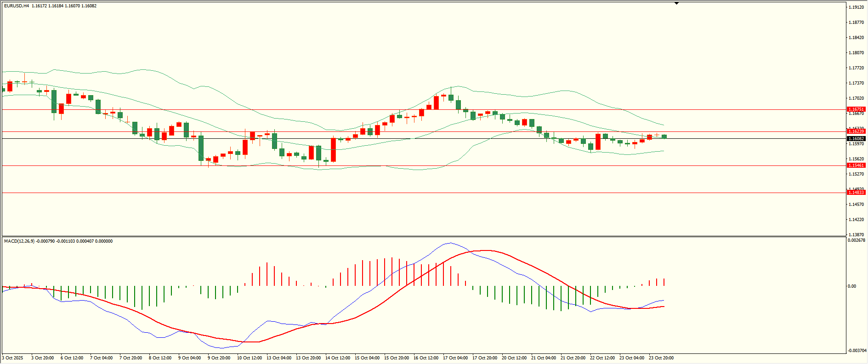This screenshot has height=364, width=868.
Task: Click the red 1.16751 price label
Action: click(x=856, y=109)
